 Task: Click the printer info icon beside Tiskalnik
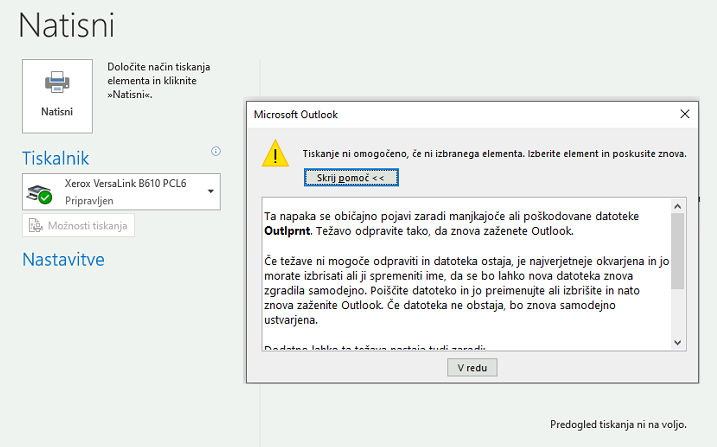tap(216, 151)
